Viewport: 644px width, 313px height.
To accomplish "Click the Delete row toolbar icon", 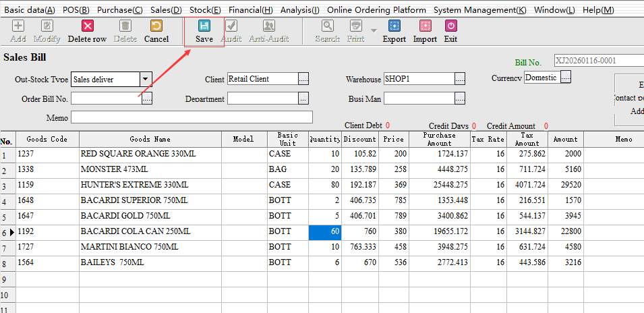I will point(87,26).
